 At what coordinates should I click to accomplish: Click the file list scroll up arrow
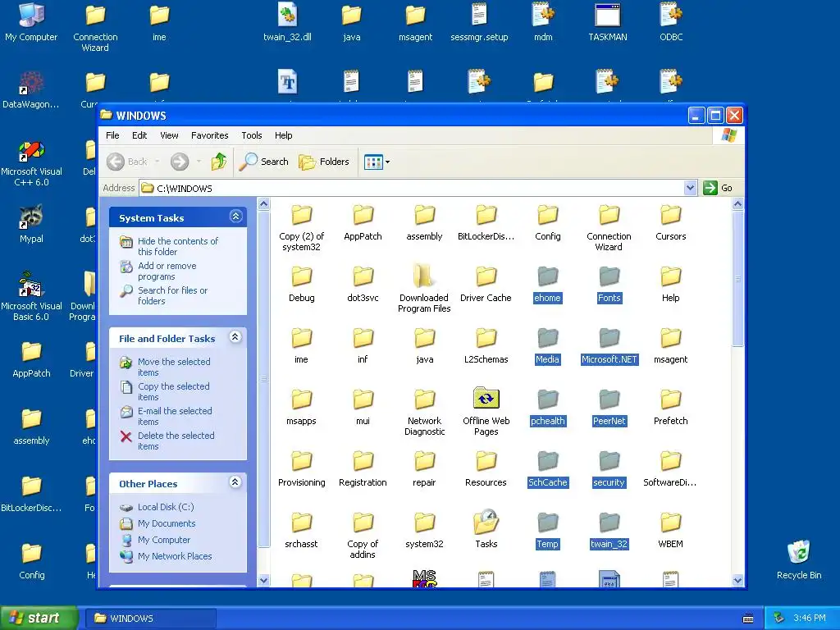[737, 203]
